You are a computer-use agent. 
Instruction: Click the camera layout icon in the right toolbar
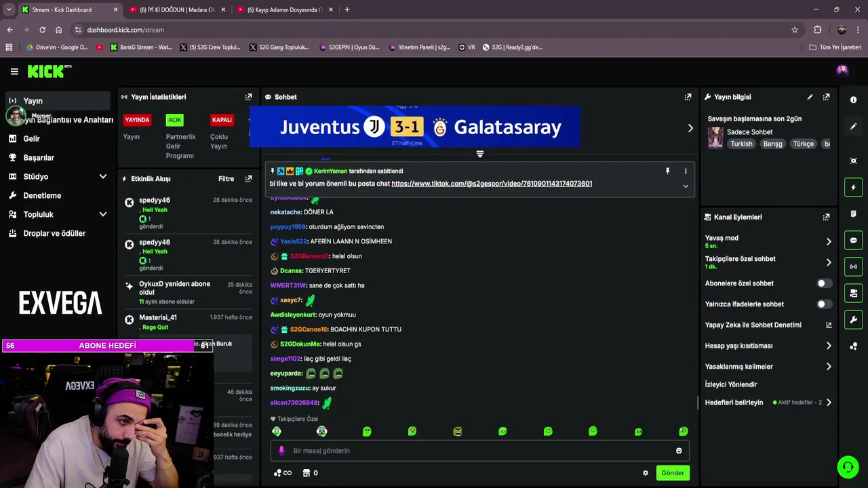pos(853,293)
